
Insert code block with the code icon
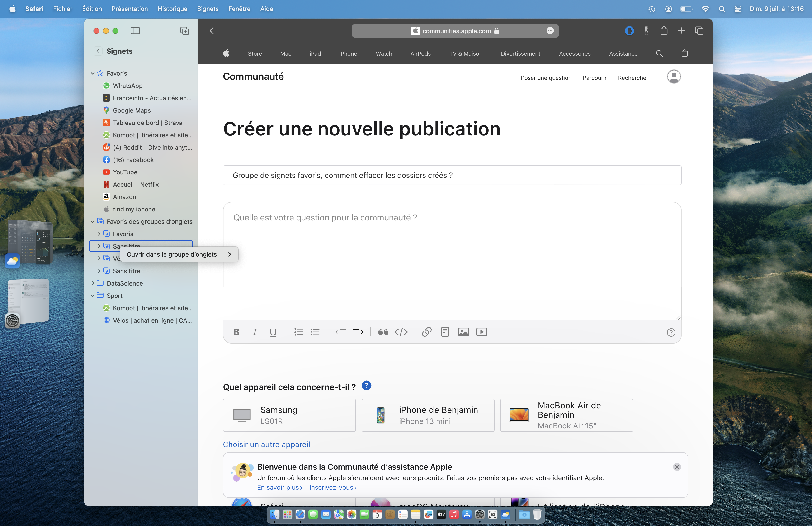tap(401, 332)
